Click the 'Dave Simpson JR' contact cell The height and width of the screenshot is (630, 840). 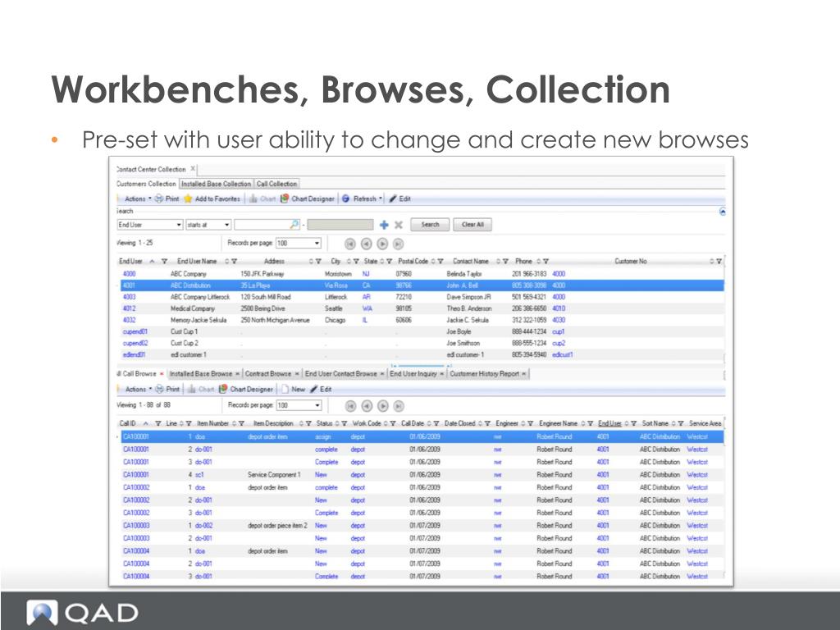coord(468,297)
